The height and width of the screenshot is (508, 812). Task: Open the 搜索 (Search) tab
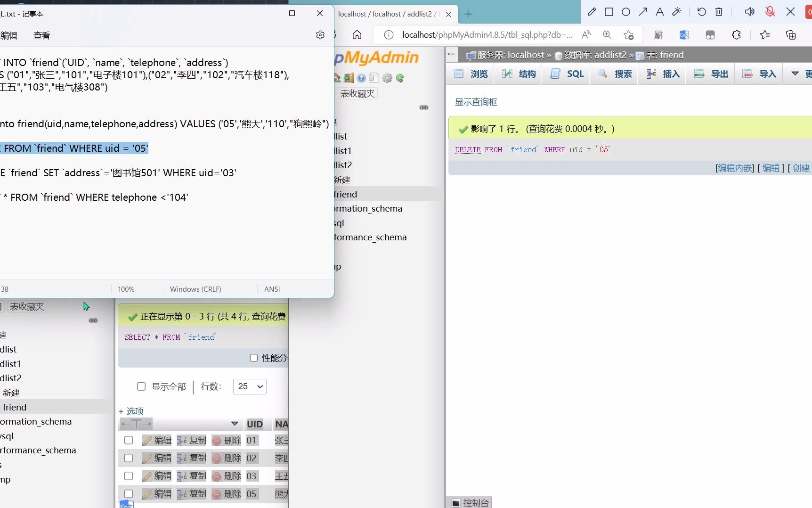point(615,74)
